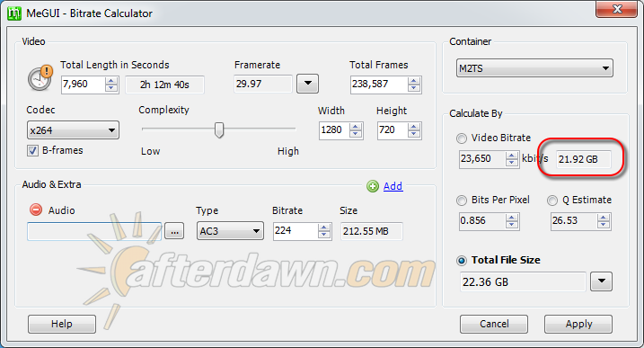Click the Add link in Audio & Extra

point(393,186)
